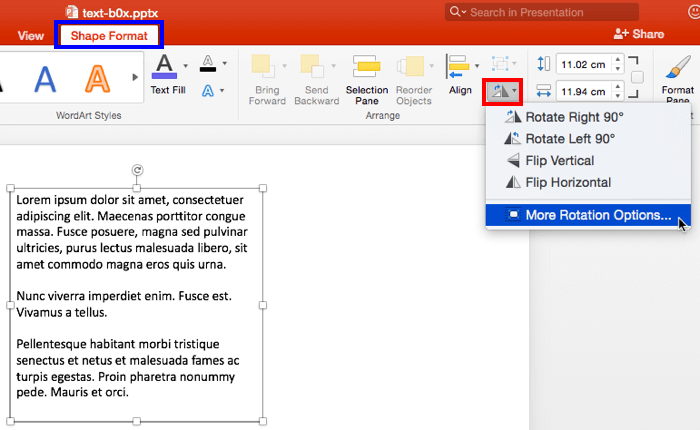700x430 pixels.
Task: Select Flip Vertical menu item
Action: [588, 161]
